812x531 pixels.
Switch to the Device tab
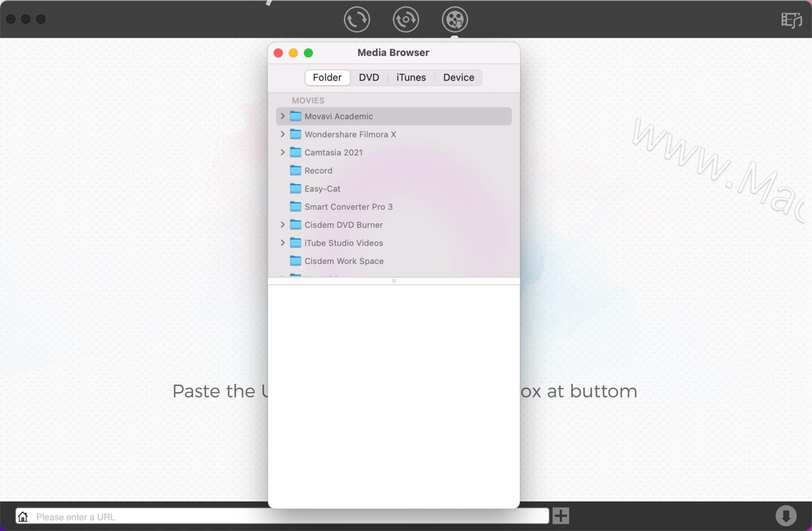[x=458, y=78]
